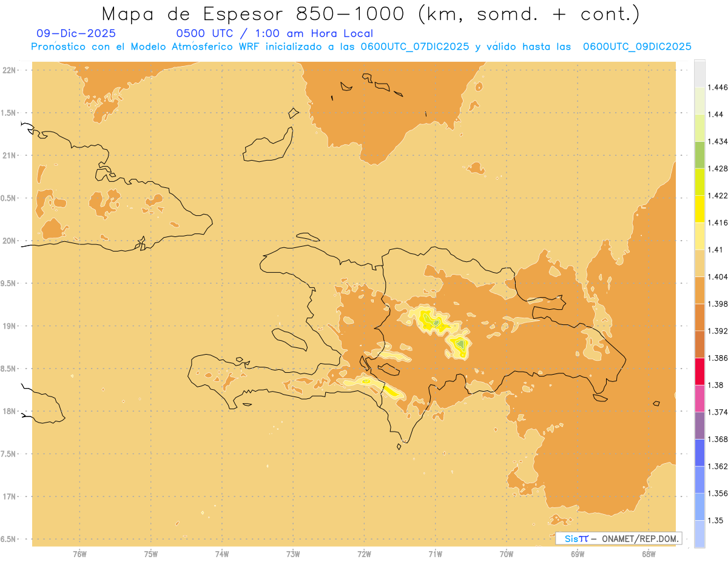728x562 pixels.
Task: Click the blue legend band between 1.362 and 1.368
Action: (x=699, y=452)
